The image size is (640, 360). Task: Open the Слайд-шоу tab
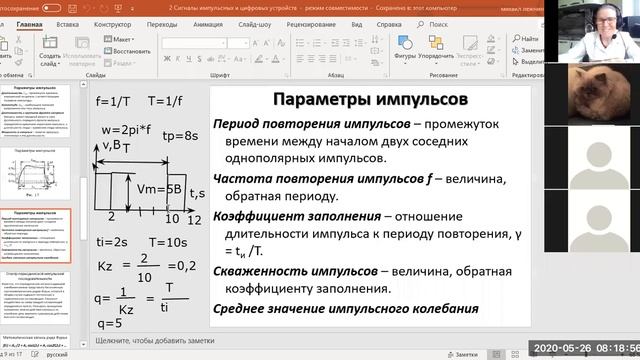pos(254,24)
